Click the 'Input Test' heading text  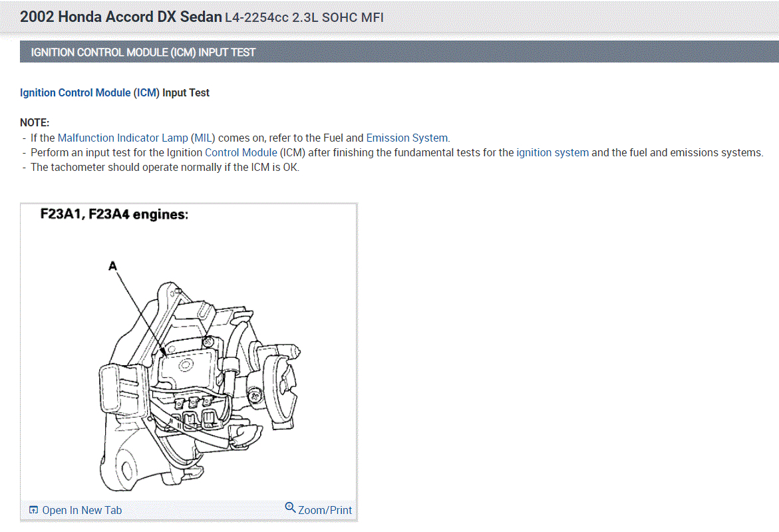pos(186,93)
